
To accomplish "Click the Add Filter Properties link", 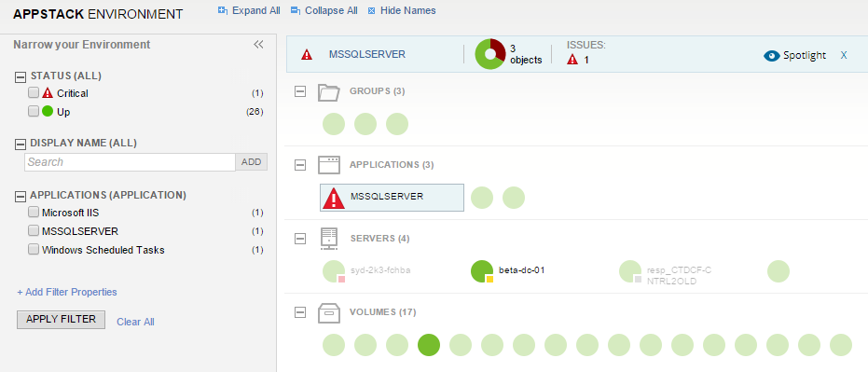I will pos(67,292).
